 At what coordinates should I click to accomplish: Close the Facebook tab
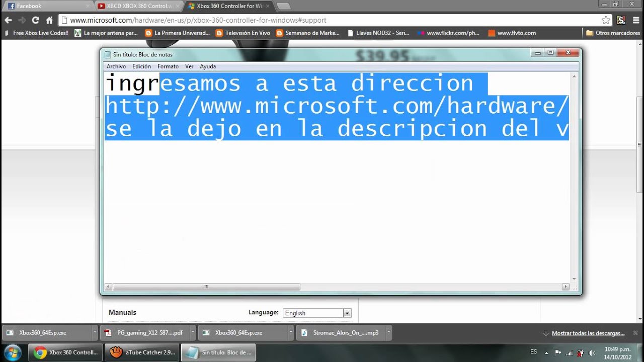pos(87,6)
